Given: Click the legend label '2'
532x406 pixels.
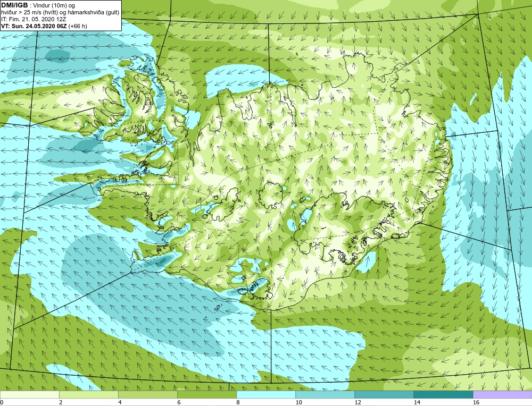Looking at the screenshot, I should pyautogui.click(x=61, y=402).
